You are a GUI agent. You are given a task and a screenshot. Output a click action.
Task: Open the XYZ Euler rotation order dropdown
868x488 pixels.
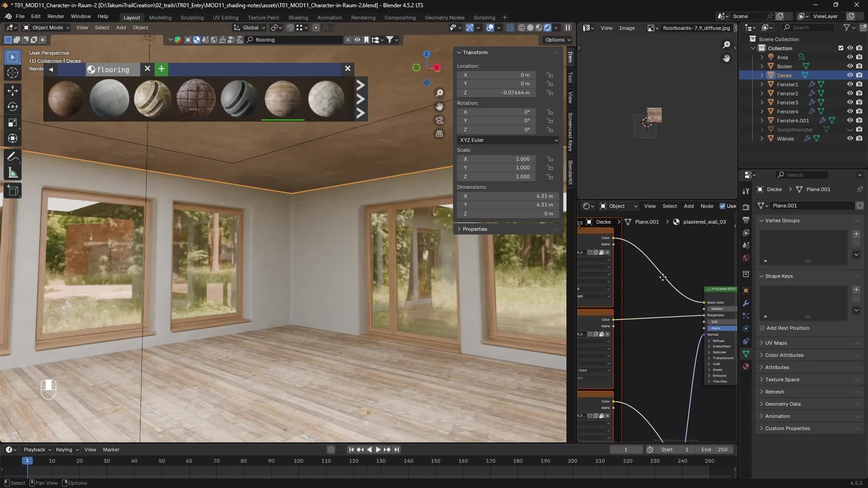pyautogui.click(x=507, y=140)
